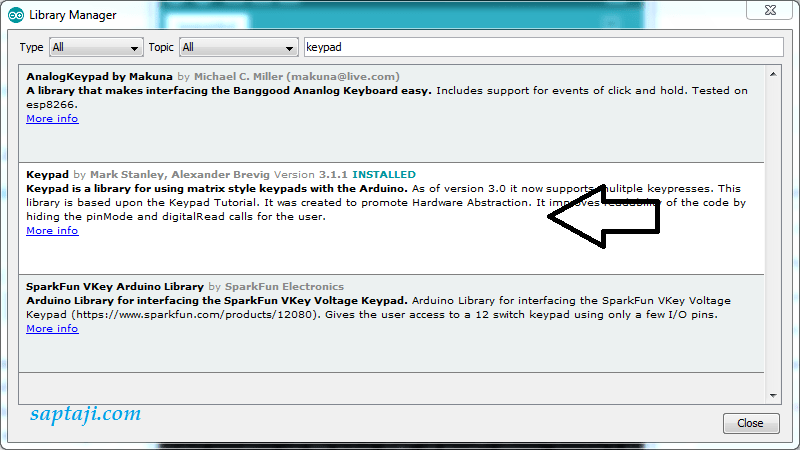Click author SparkFun Electronics text
Viewport: 800px width, 450px height.
point(284,286)
